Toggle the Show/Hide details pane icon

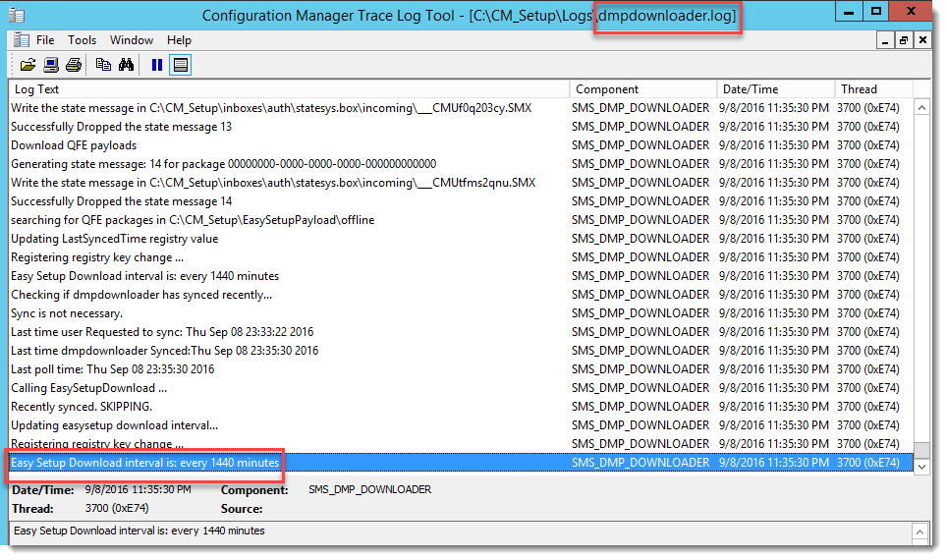coord(180,65)
